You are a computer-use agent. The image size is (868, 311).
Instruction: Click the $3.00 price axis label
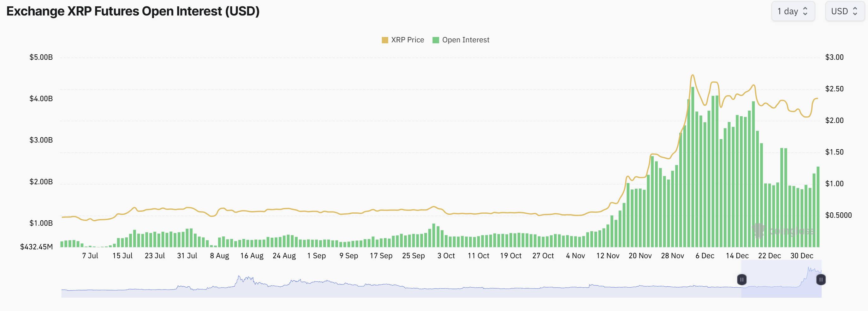click(x=834, y=57)
